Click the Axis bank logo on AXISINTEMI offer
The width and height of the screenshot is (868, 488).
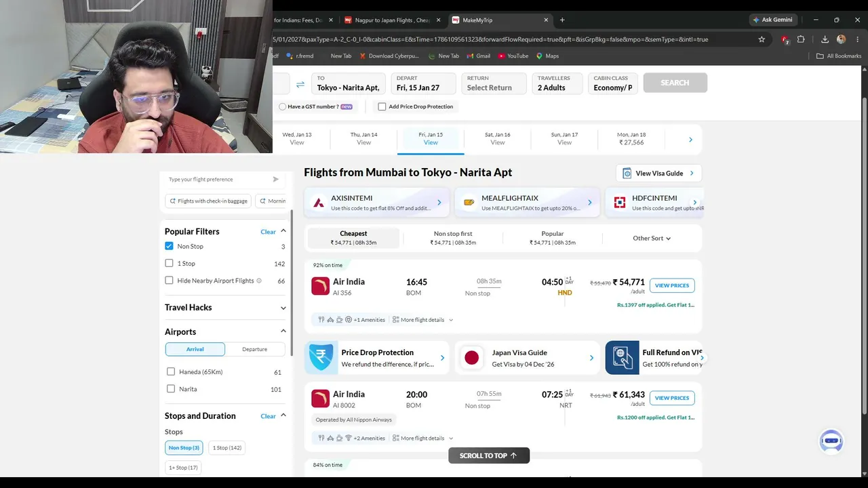click(x=318, y=203)
